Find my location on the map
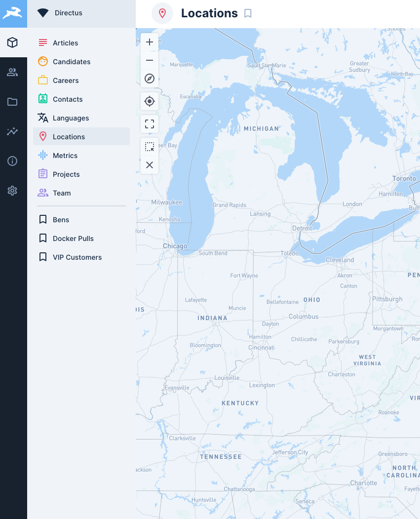Viewport: 420px width, 519px height. click(x=150, y=101)
